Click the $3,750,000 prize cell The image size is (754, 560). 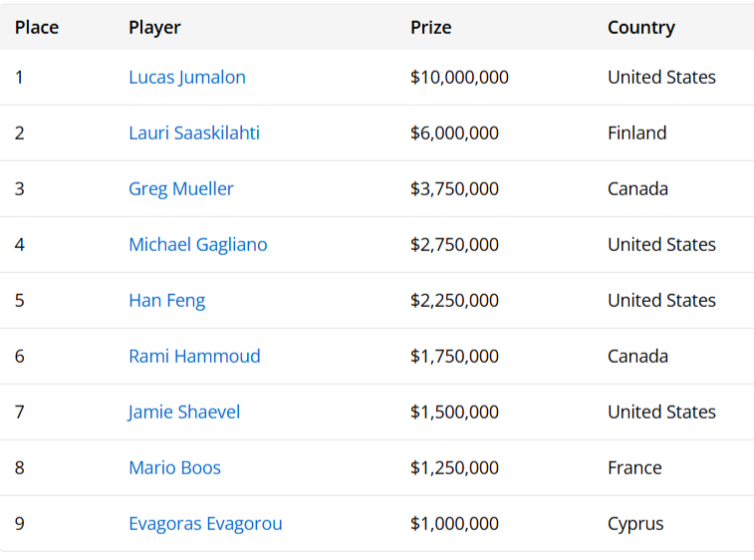[454, 189]
